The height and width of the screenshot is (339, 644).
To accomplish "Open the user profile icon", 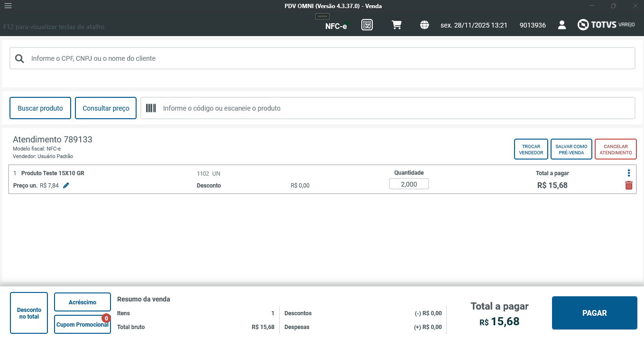I will pos(562,25).
